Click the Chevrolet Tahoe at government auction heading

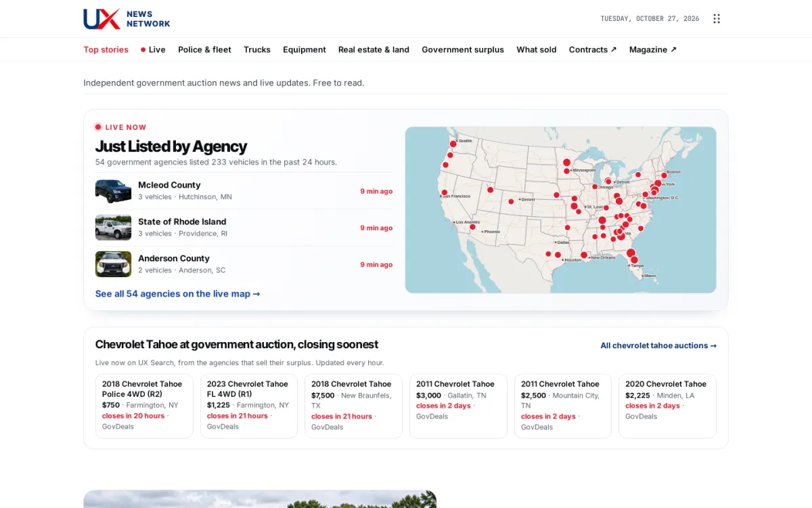pyautogui.click(x=237, y=345)
